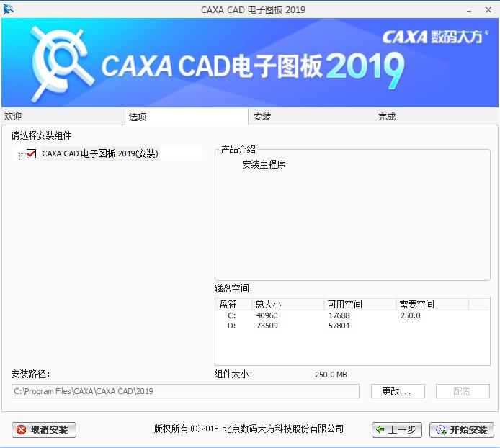Uncheck the CAXA CAD 电子图板 2019 component checkbox
Viewport: 500px width, 448px height.
click(x=31, y=153)
